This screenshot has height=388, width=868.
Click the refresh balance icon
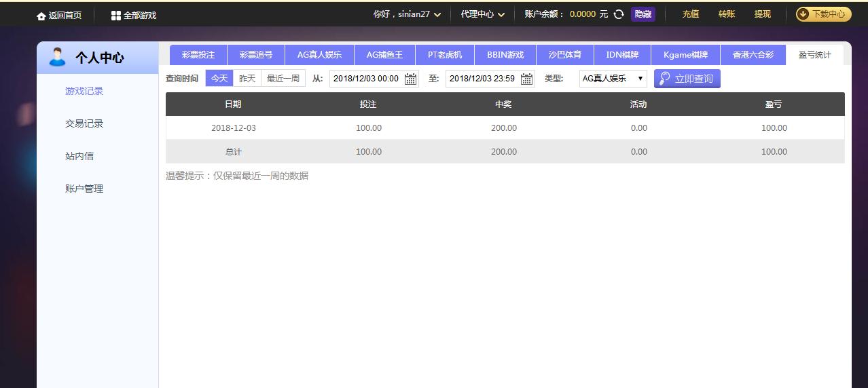click(618, 14)
